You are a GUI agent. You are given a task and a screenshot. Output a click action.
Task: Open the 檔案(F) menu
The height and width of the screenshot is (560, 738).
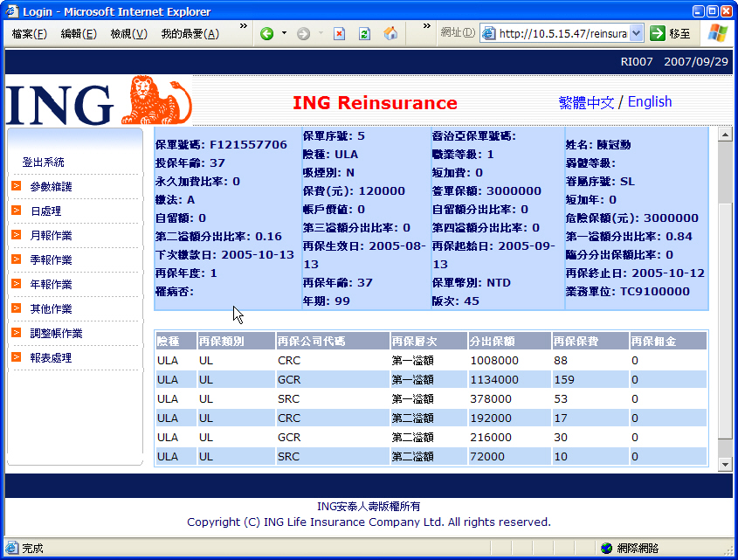click(x=29, y=34)
